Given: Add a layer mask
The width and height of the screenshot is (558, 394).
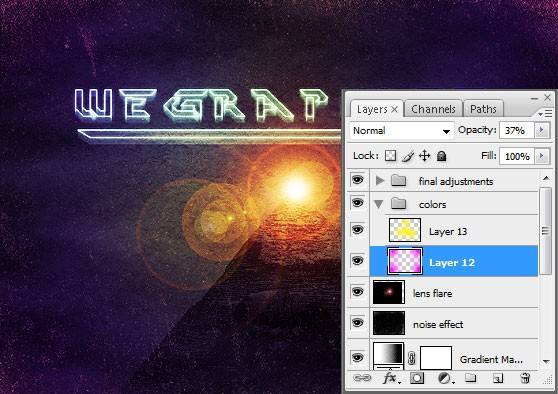Looking at the screenshot, I should [x=417, y=378].
